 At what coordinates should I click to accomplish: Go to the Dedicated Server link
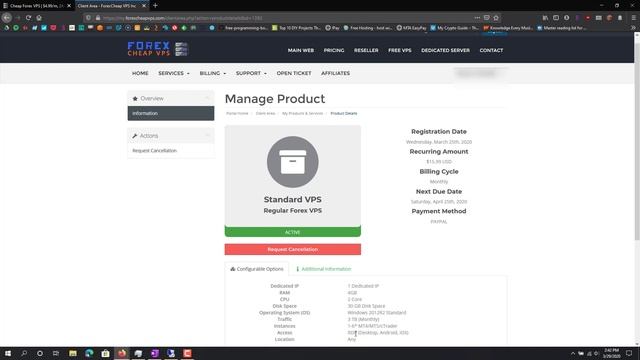[x=445, y=50]
